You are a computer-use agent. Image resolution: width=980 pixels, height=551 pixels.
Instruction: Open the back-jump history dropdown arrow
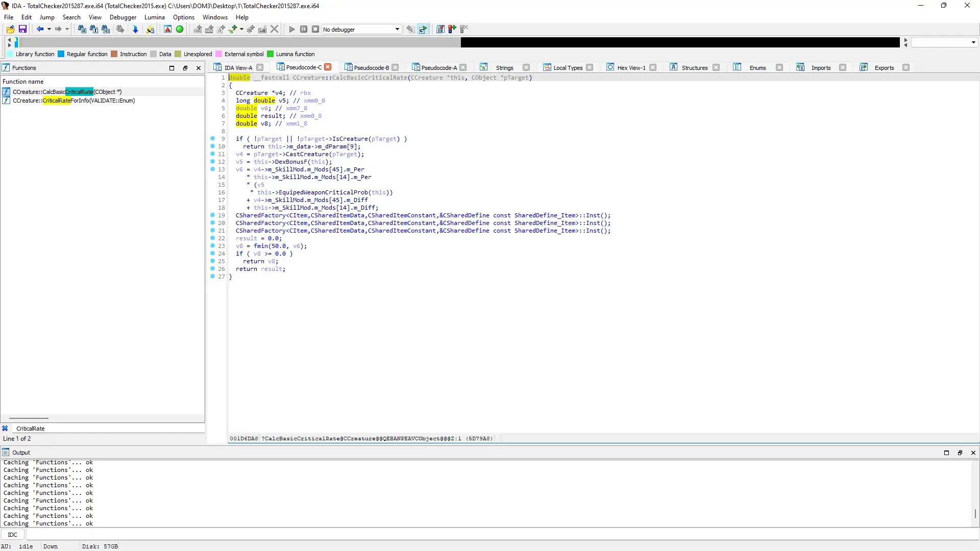[x=49, y=29]
